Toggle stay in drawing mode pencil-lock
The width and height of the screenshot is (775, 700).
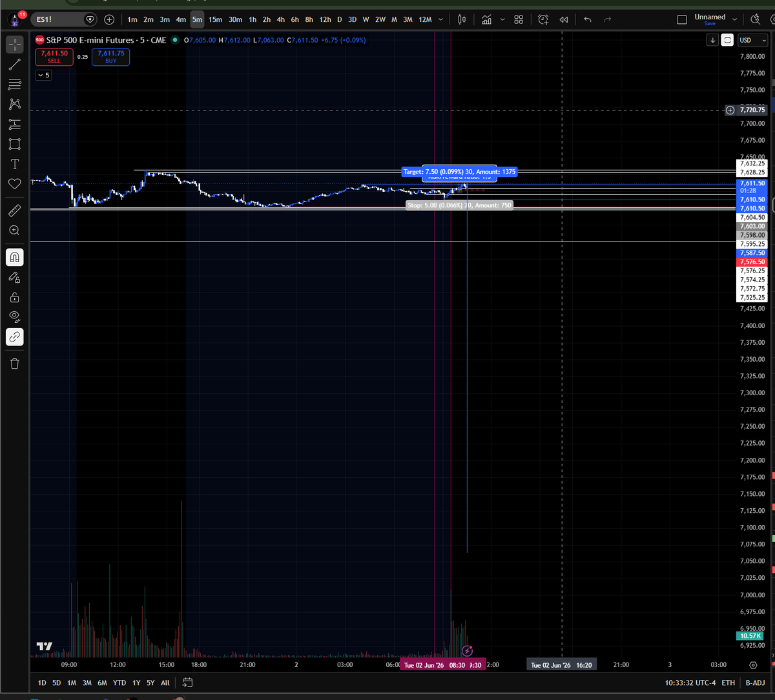tap(15, 277)
